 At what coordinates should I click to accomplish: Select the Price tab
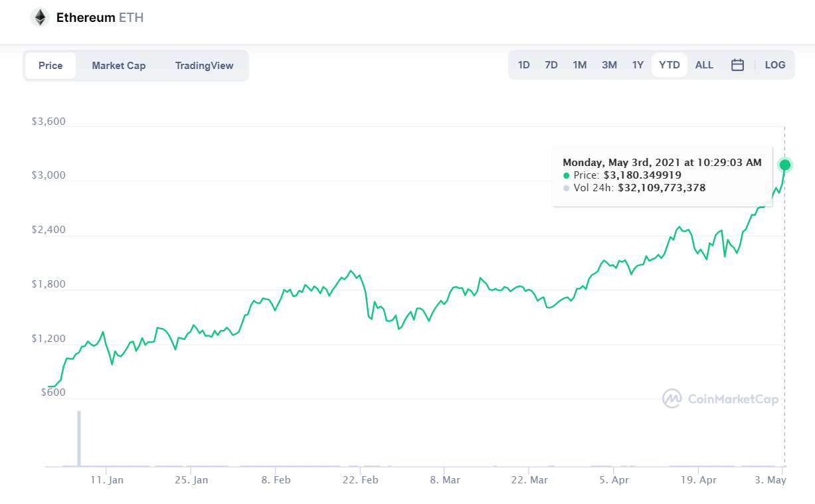[50, 66]
